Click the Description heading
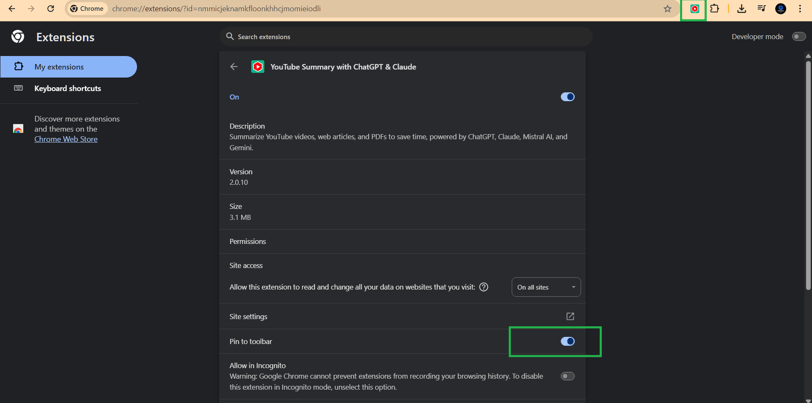812x403 pixels. (247, 126)
